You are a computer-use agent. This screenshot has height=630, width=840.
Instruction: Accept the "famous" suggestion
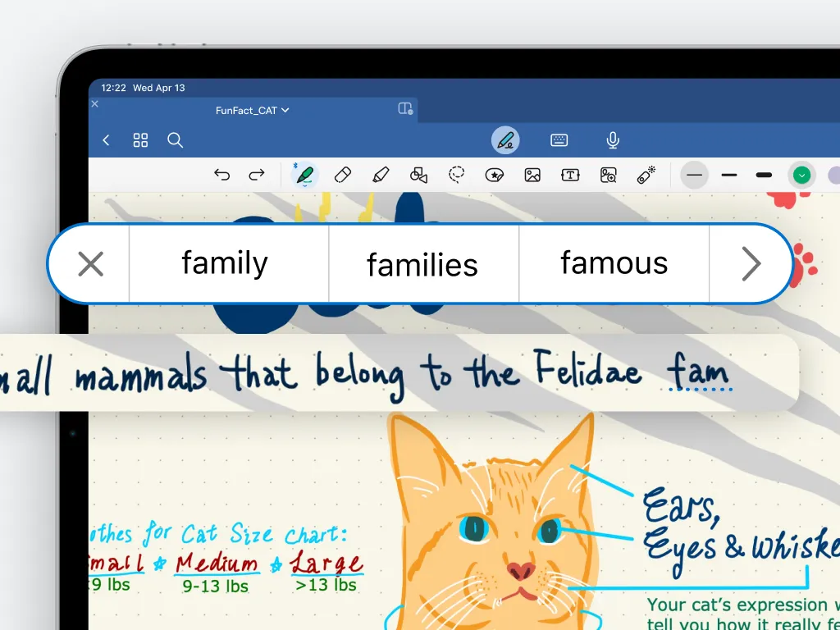(614, 263)
